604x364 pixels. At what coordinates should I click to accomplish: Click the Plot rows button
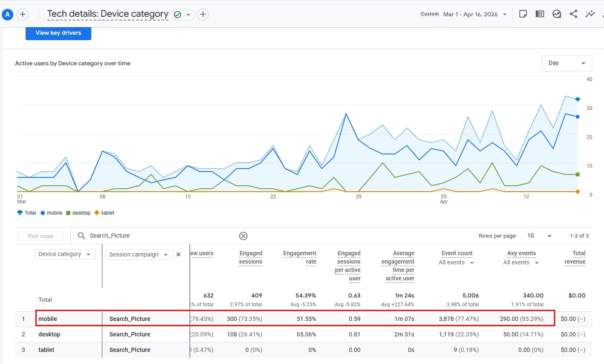(41, 236)
